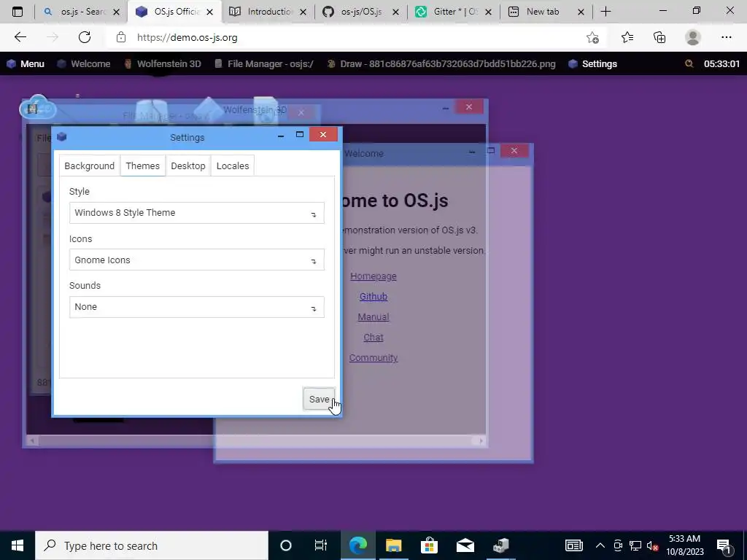Open the Manual link in Welcome window

pyautogui.click(x=373, y=317)
